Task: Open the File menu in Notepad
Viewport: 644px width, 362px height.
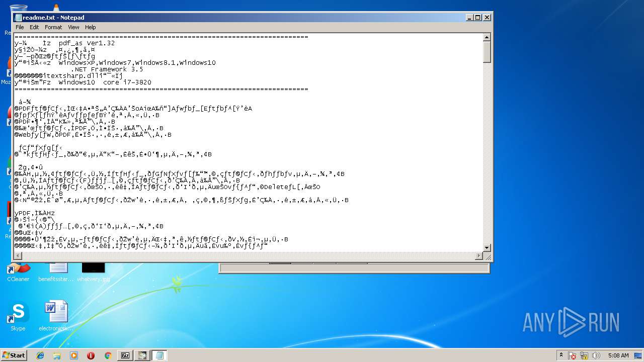Action: (20, 27)
